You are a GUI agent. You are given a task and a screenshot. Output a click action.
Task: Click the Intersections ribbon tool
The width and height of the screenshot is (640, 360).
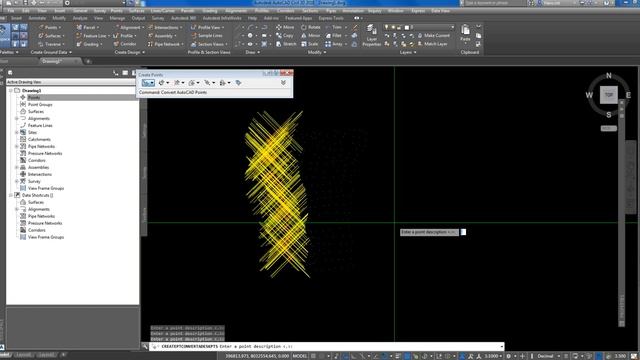point(165,27)
